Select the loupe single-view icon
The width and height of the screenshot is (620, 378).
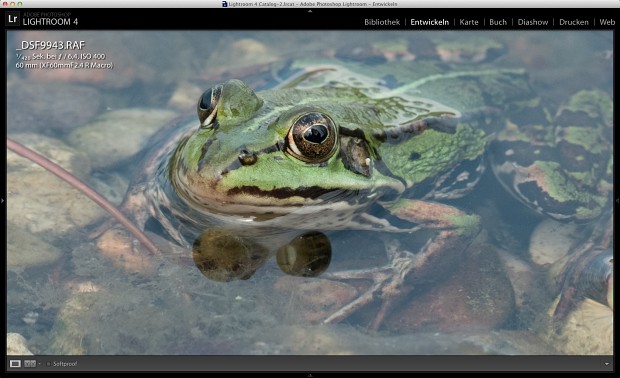click(15, 363)
